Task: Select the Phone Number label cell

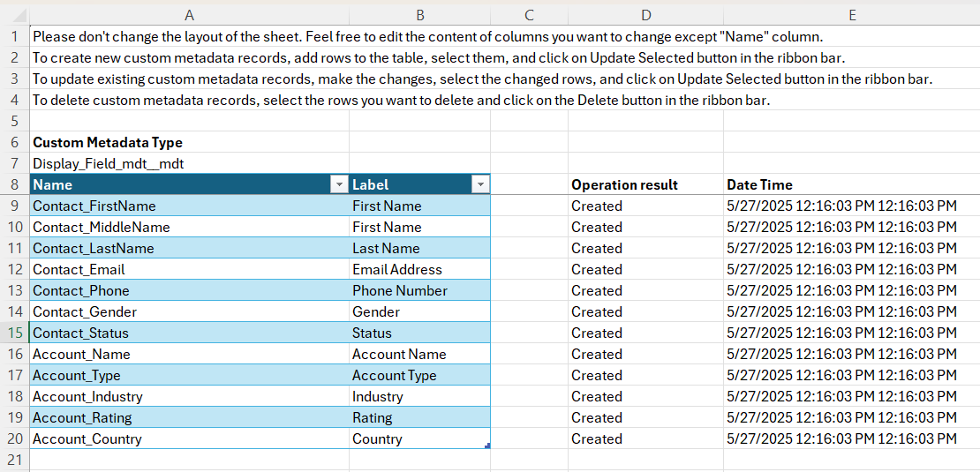Action: pos(400,290)
